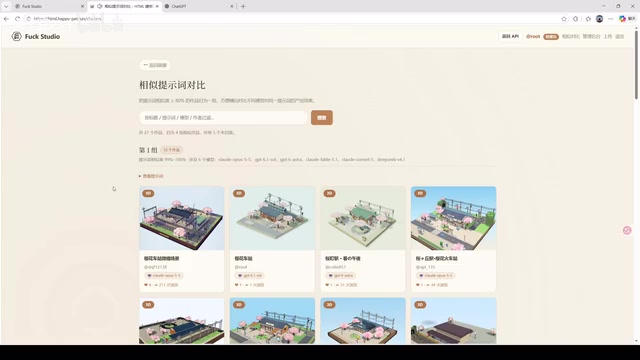Open the first cherry station thumbnail by @dqf12138
The image size is (640, 360).
[182, 218]
